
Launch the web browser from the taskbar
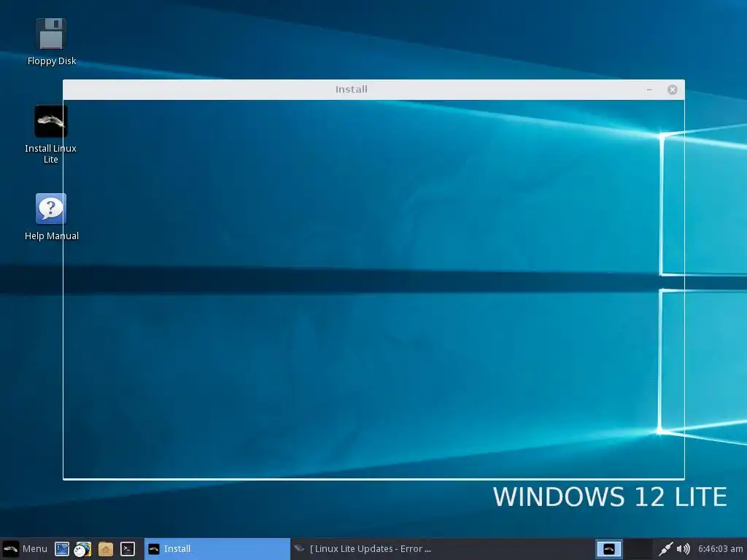pos(83,549)
